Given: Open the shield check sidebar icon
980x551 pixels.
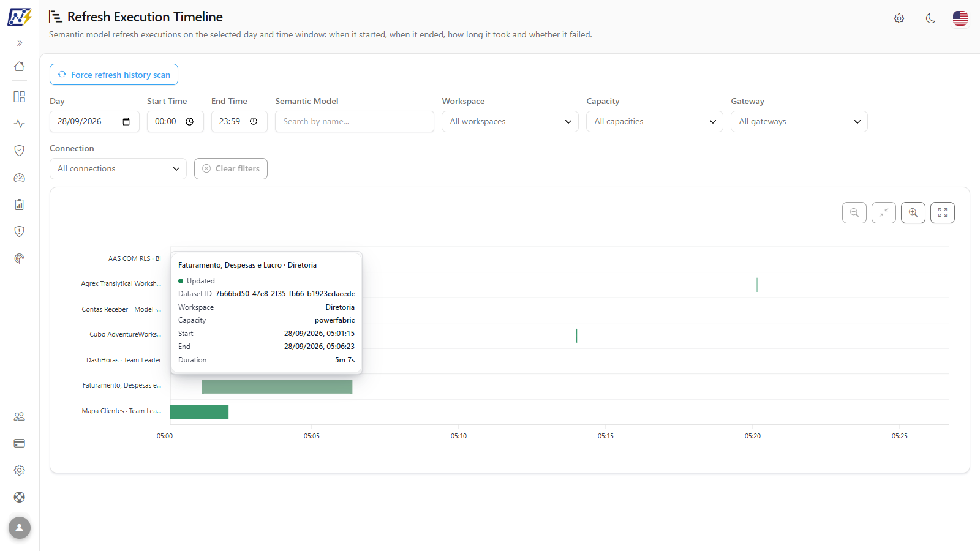Looking at the screenshot, I should tap(20, 151).
